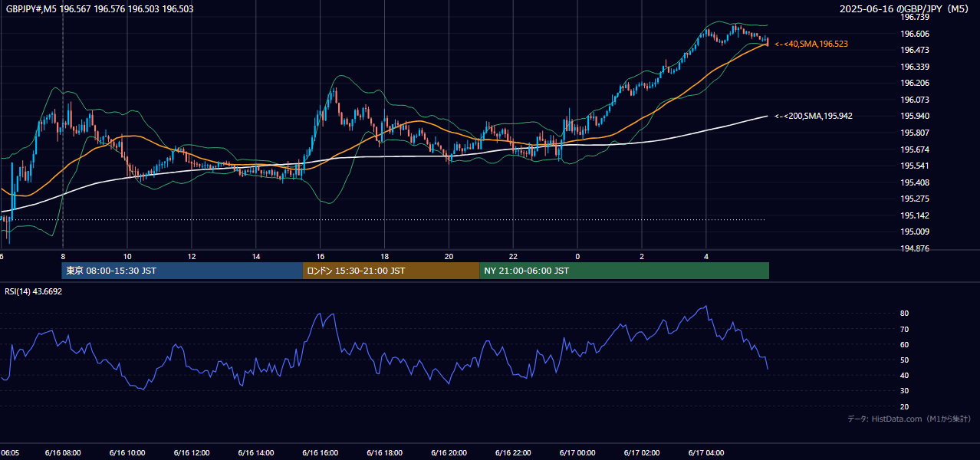Click RSI scale value 40
The height and width of the screenshot is (460, 980).
pyautogui.click(x=905, y=376)
